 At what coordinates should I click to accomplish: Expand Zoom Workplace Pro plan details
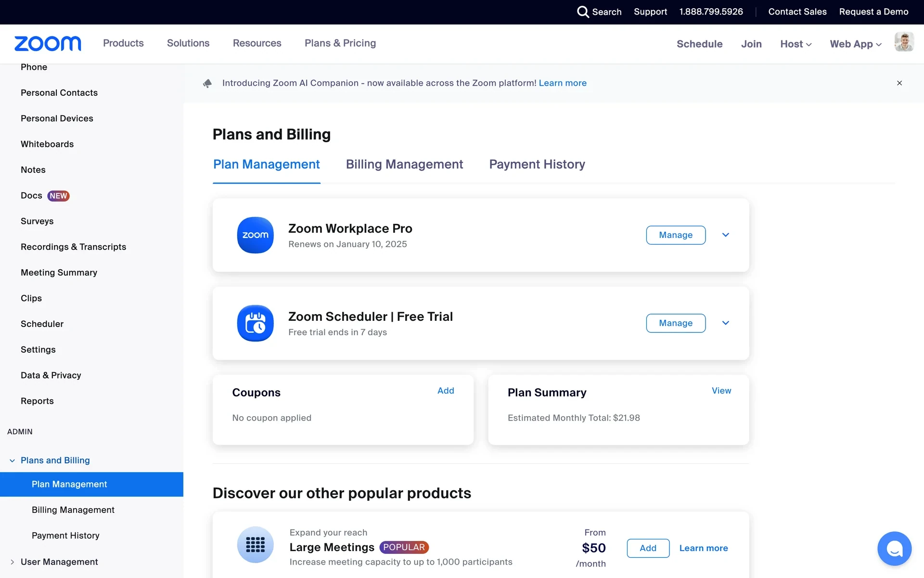tap(726, 235)
